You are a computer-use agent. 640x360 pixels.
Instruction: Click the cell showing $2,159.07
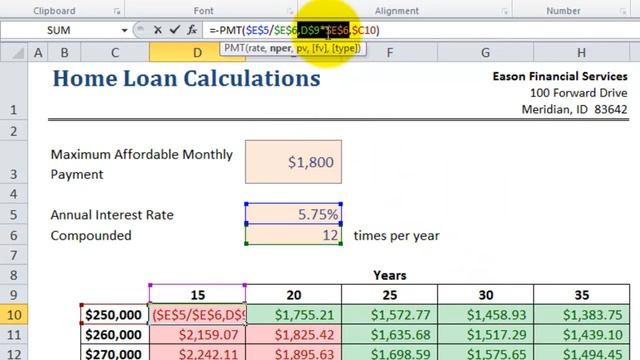tap(198, 335)
